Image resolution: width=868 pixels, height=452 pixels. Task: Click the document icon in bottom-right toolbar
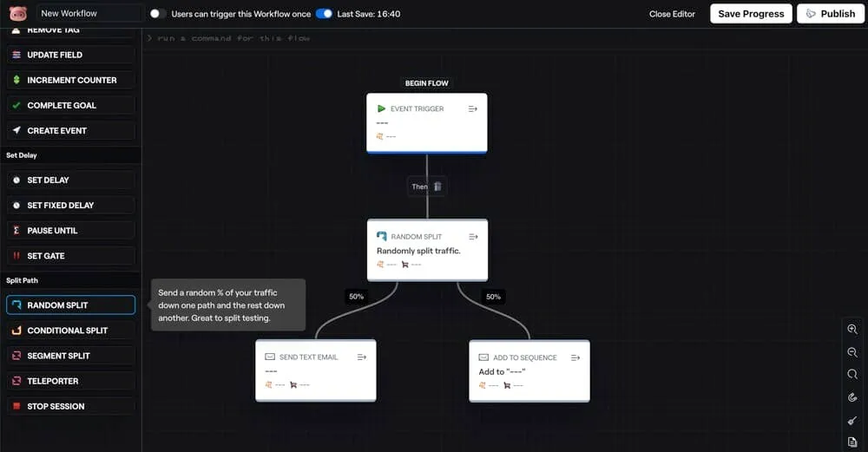852,442
